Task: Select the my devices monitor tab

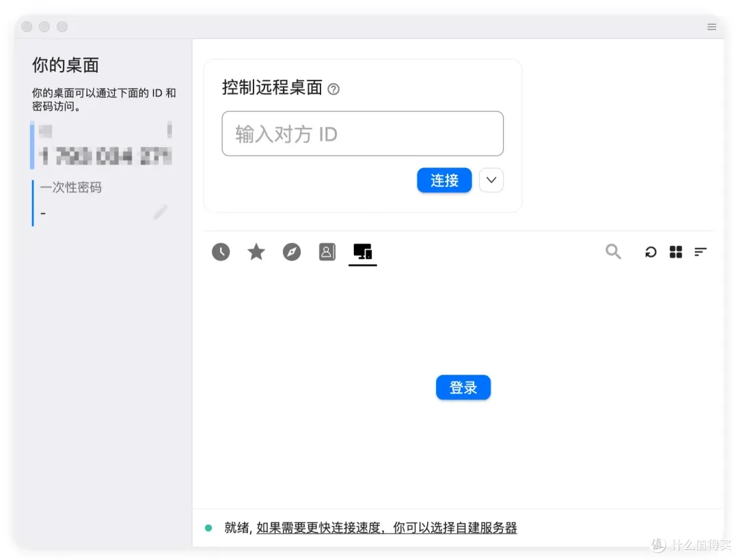Action: pos(362,252)
